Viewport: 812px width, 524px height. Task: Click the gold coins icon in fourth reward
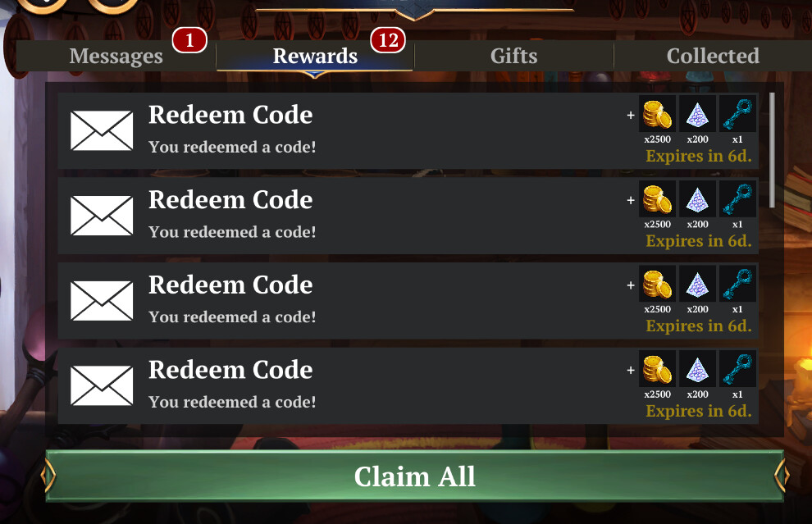[657, 369]
